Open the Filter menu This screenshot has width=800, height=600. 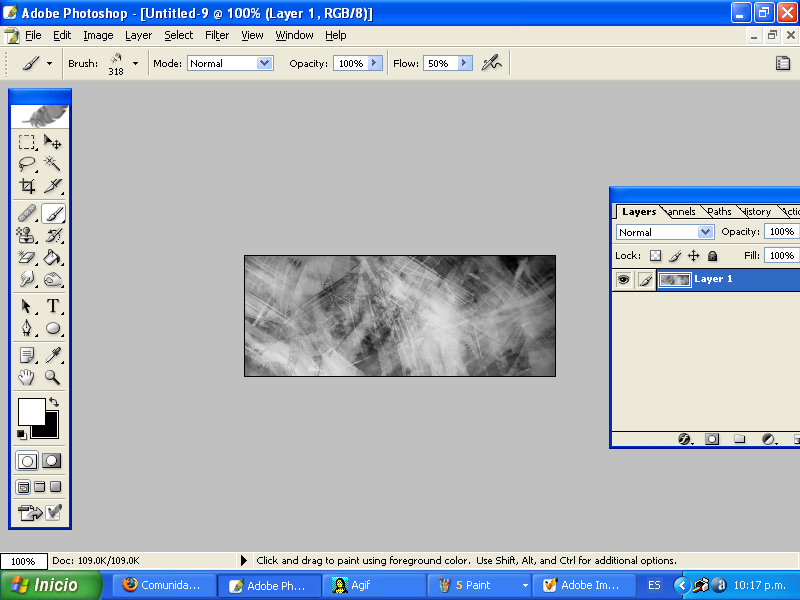coord(217,35)
